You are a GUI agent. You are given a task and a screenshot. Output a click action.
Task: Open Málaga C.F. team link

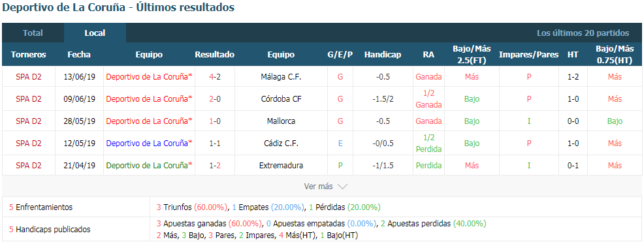281,77
